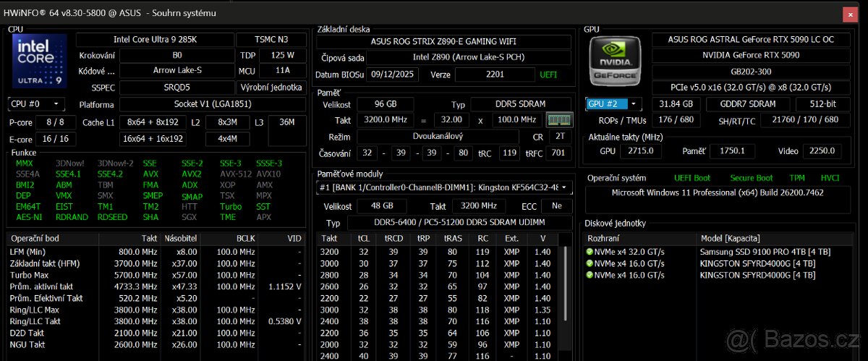Click the green UEFI label by BIOS version

(x=548, y=75)
